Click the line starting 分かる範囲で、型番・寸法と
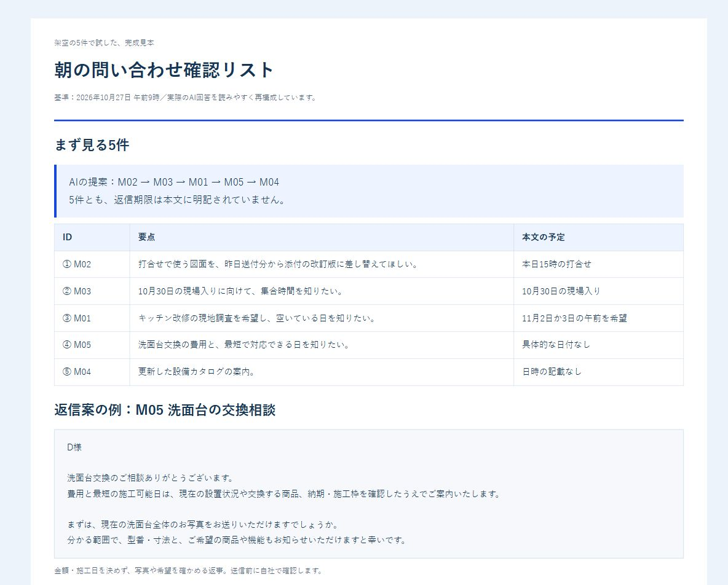 [237, 540]
